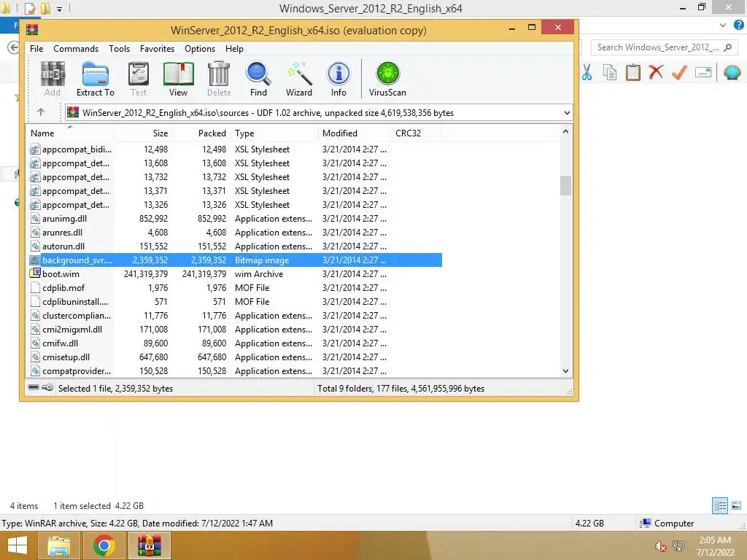
Task: Click the red X delete icon in Explorer
Action: tap(656, 72)
